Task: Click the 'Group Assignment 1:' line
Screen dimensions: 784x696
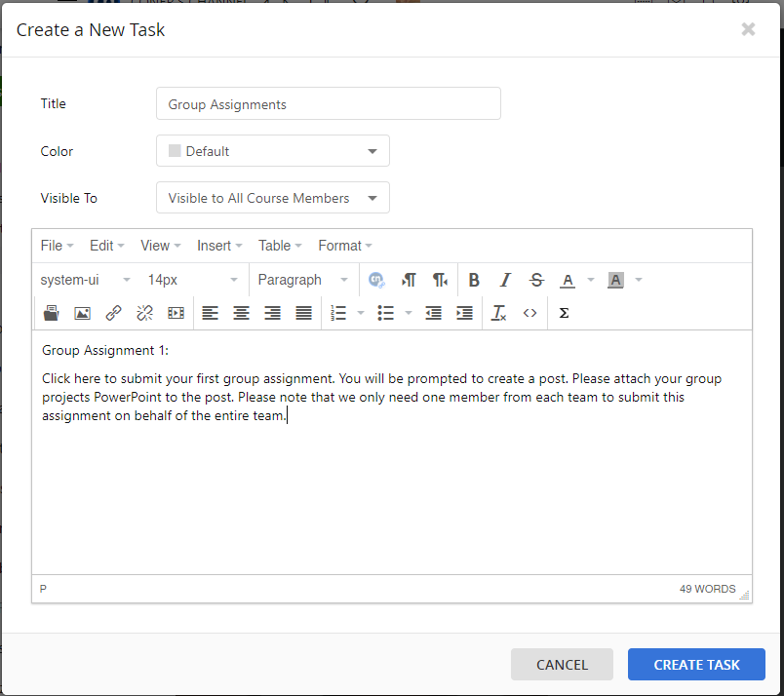Action: (x=105, y=350)
